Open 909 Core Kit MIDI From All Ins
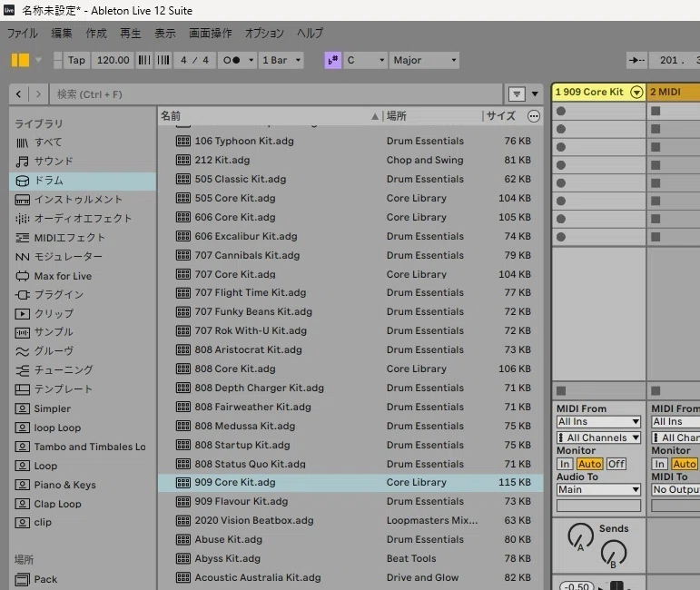700x590 pixels. pyautogui.click(x=598, y=422)
